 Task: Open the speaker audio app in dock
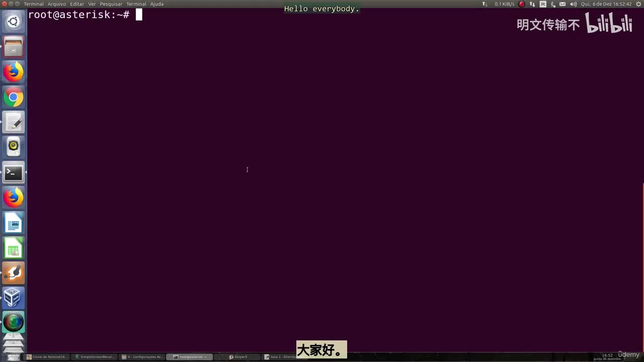tap(14, 147)
